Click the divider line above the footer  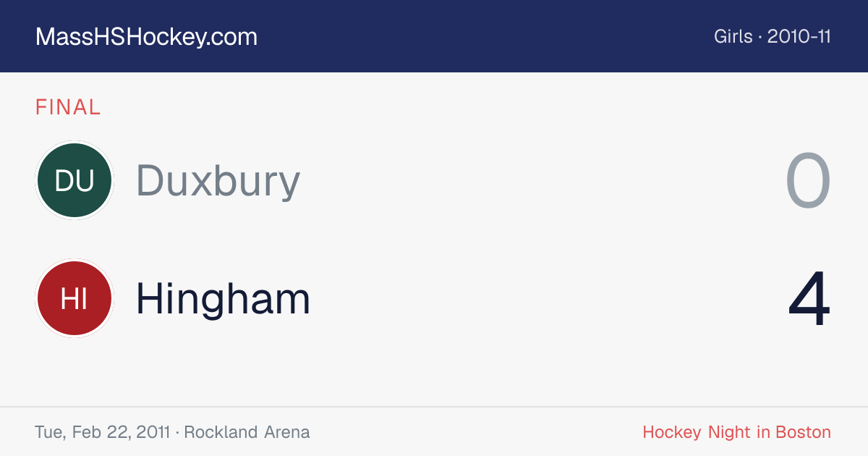[x=434, y=407]
